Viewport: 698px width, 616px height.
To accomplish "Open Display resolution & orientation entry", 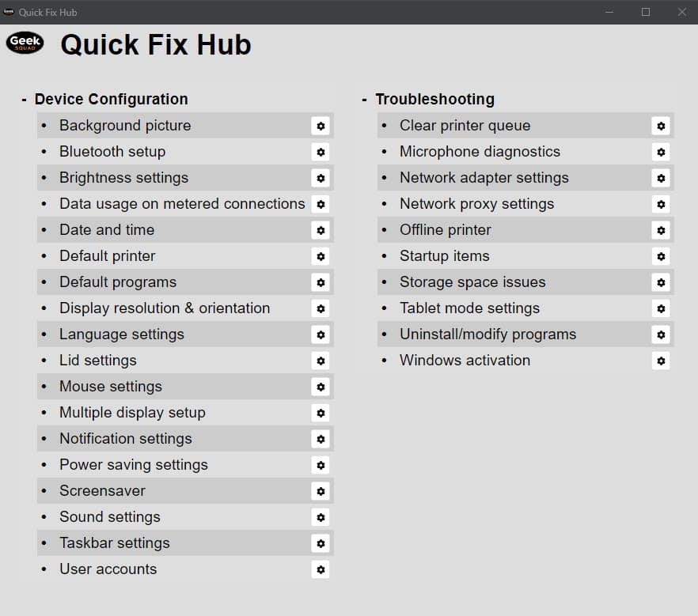I will point(165,308).
